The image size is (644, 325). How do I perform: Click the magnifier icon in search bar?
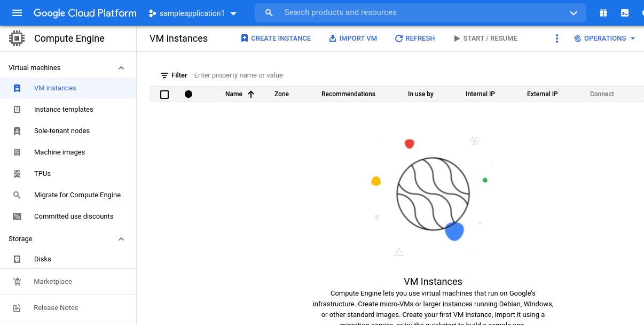pos(269,12)
